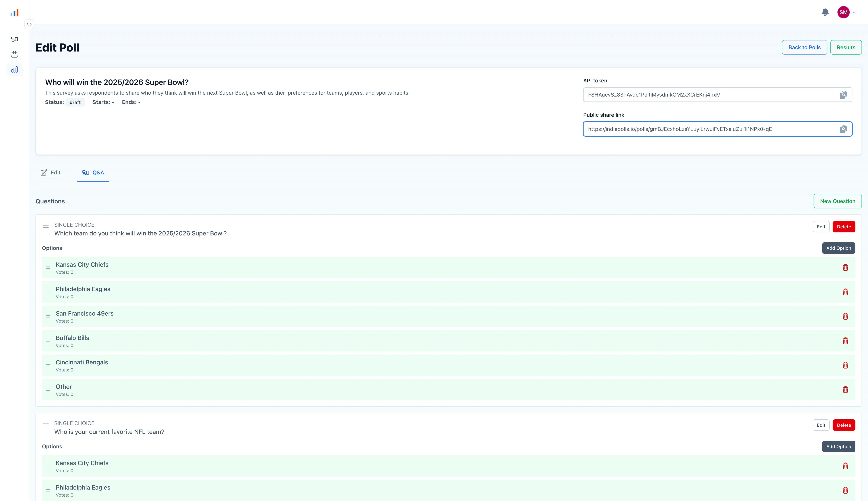Navigate with the Back to Polls link

(x=804, y=47)
